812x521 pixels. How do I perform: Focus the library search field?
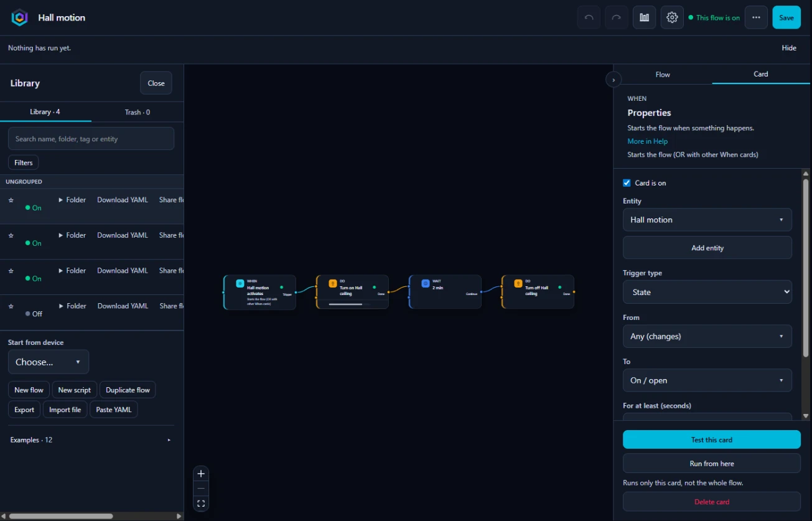(91, 139)
